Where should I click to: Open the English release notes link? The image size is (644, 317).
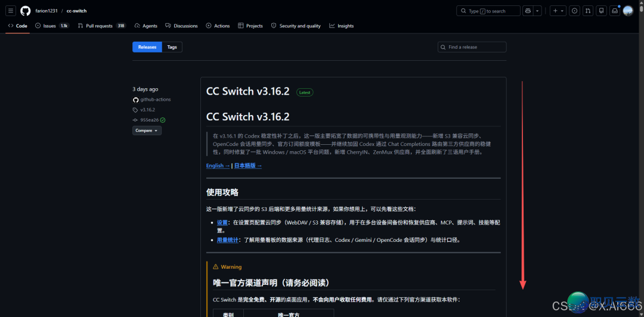(x=218, y=166)
